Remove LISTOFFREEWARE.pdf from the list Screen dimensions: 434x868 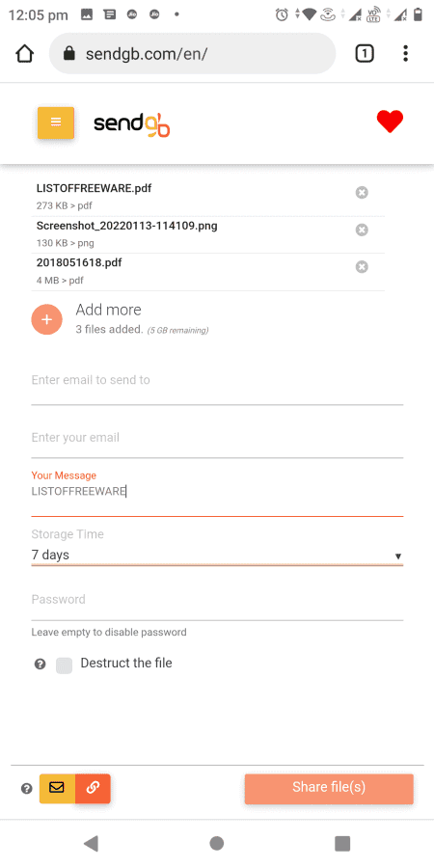[362, 193]
